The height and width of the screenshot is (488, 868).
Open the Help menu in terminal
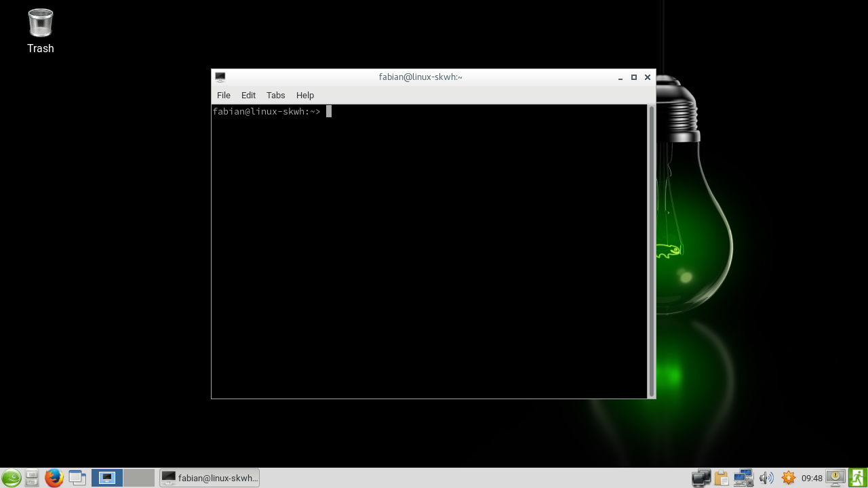point(305,96)
